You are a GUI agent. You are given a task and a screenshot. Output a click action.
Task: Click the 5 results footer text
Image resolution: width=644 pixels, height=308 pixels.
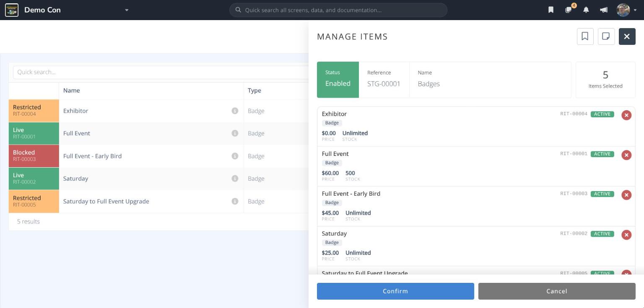point(28,221)
